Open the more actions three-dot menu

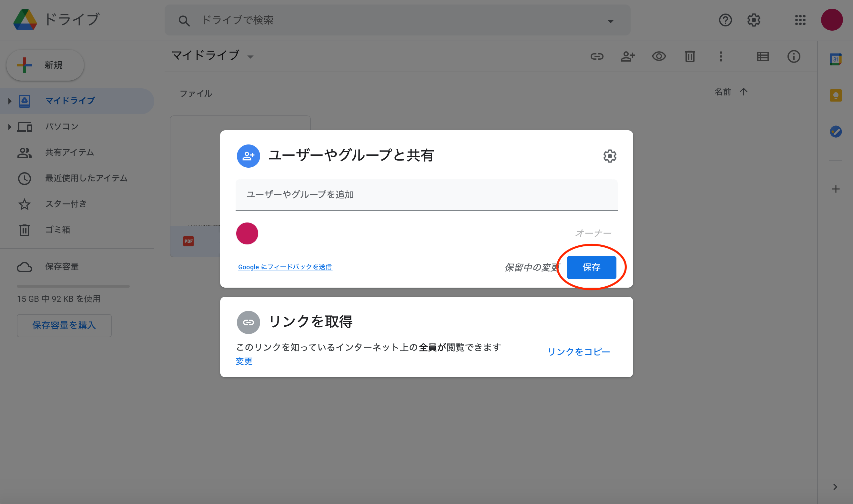(721, 56)
